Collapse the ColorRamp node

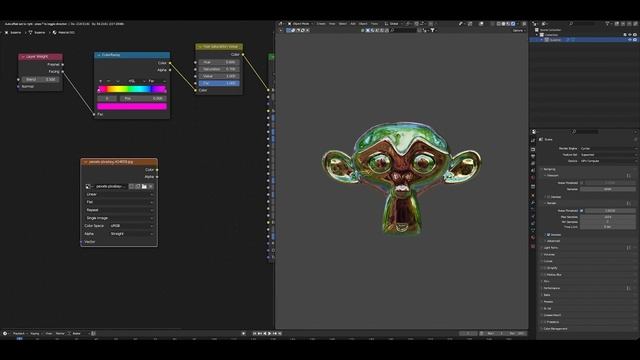pos(99,55)
